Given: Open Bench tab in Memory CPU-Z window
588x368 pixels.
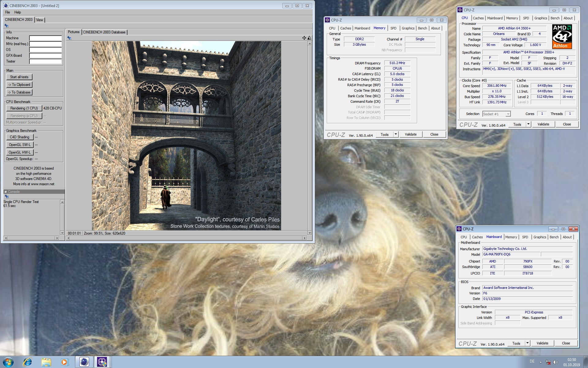Looking at the screenshot, I should coord(422,28).
